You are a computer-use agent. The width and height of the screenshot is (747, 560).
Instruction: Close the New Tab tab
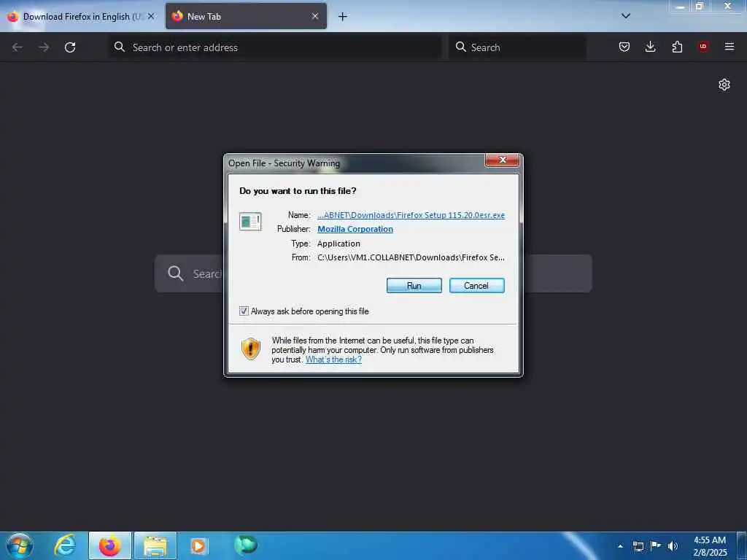(x=315, y=16)
